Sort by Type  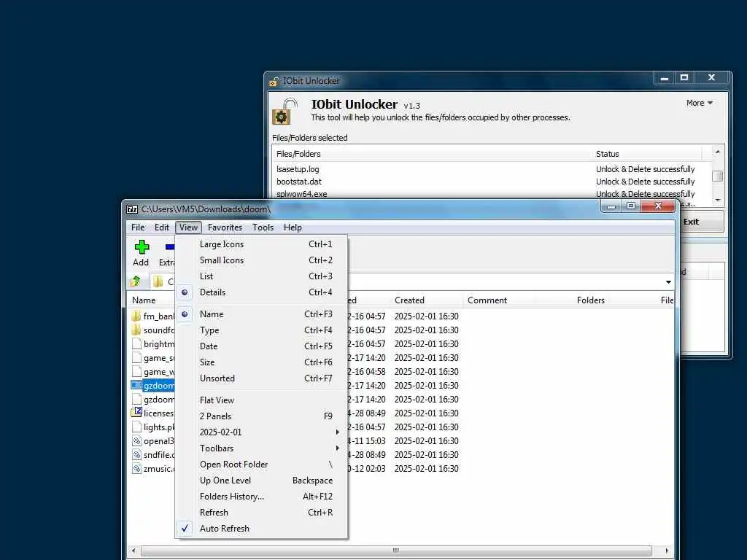[261, 330]
